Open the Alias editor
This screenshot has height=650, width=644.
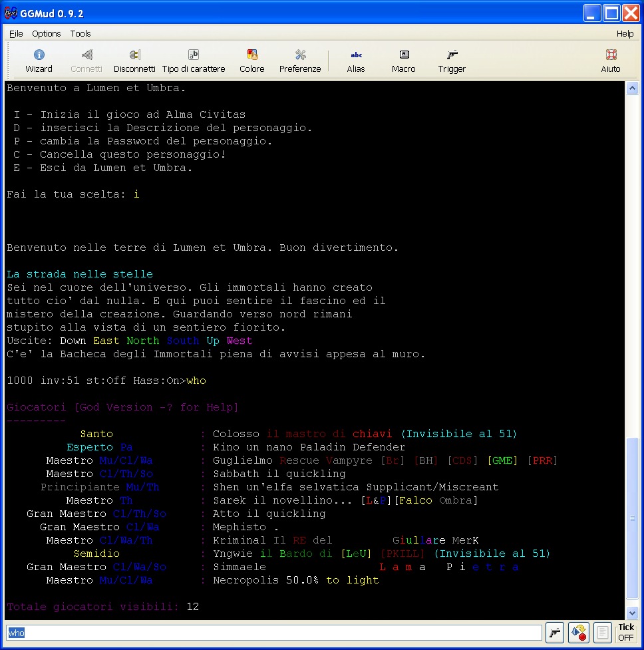(356, 61)
